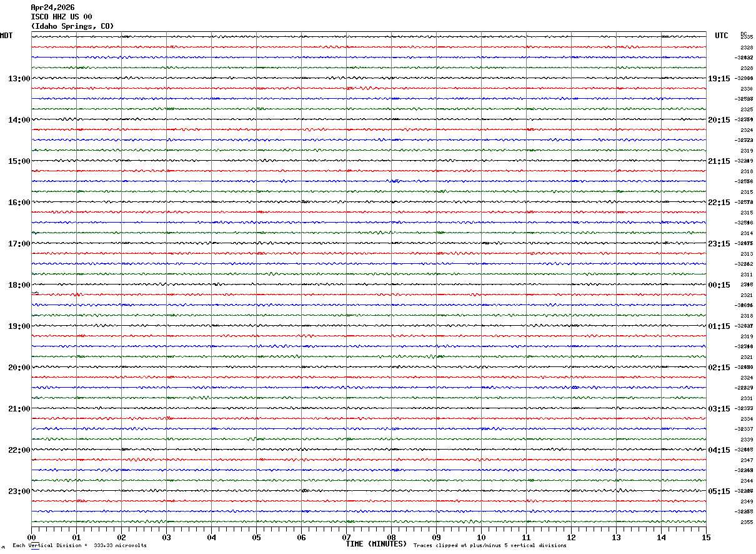This screenshot has width=756, height=554.
Task: Select minute 00 on the bottom axis
Action: pos(32,537)
